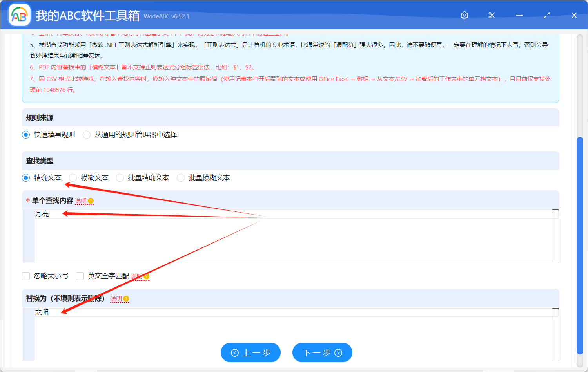Screen dimensions: 588x372
Task: Click the WodeABC app logo icon
Action: tap(19, 15)
